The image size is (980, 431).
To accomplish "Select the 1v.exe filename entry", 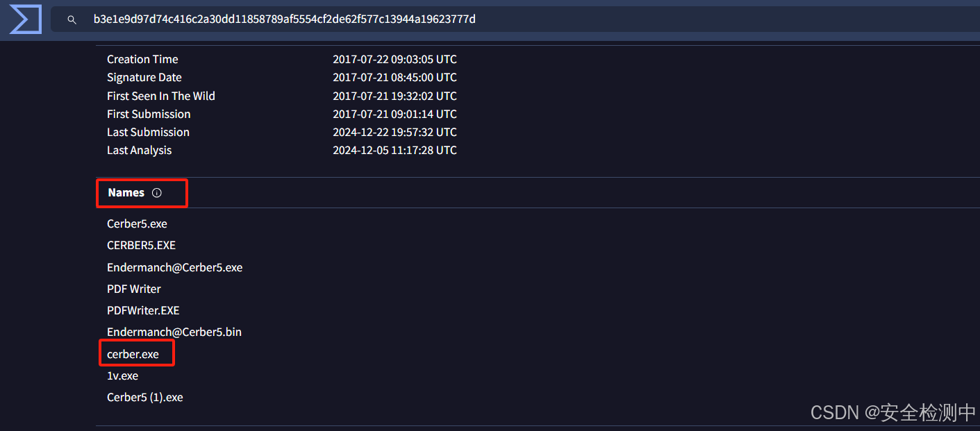I will pyautogui.click(x=122, y=375).
